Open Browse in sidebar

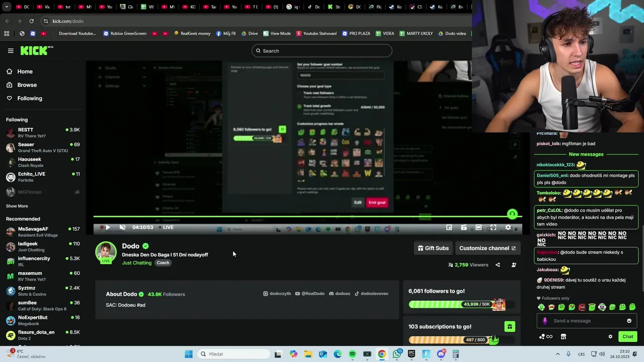(x=22, y=85)
